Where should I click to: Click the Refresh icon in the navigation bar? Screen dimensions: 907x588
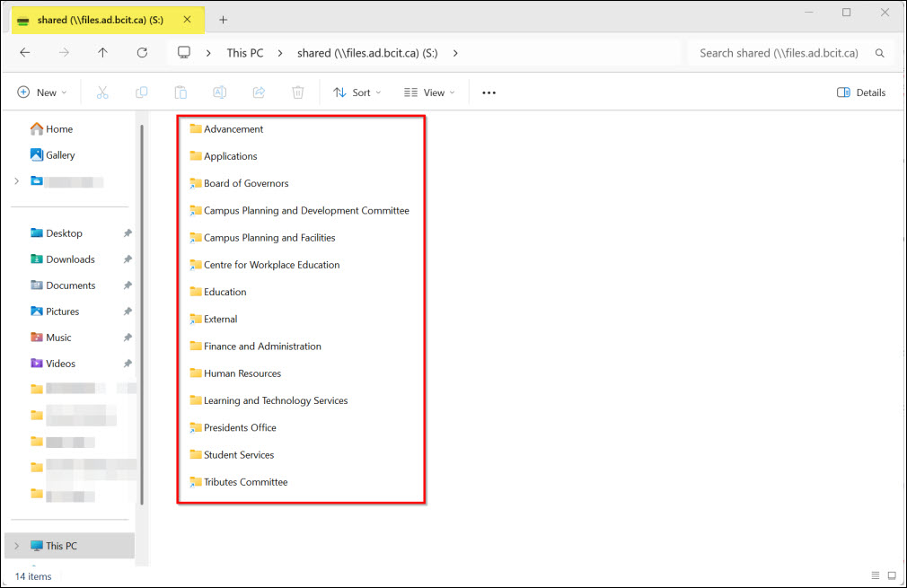pyautogui.click(x=142, y=52)
